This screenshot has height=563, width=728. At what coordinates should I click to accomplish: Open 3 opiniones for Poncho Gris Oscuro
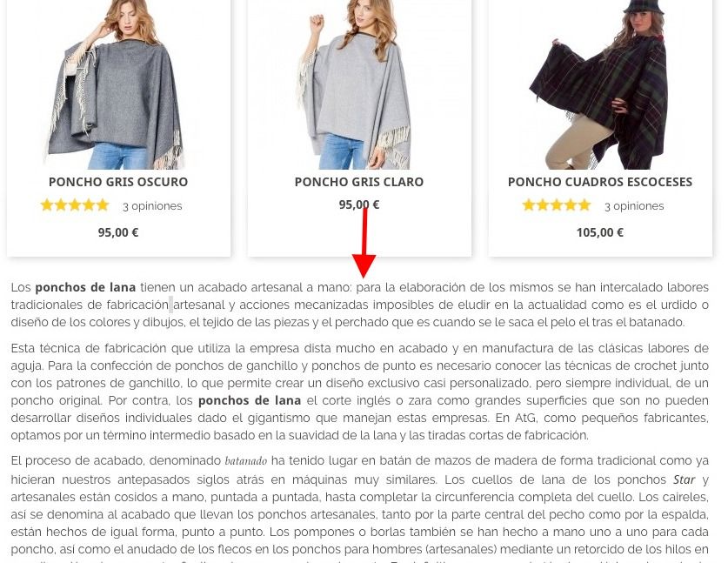tap(152, 205)
